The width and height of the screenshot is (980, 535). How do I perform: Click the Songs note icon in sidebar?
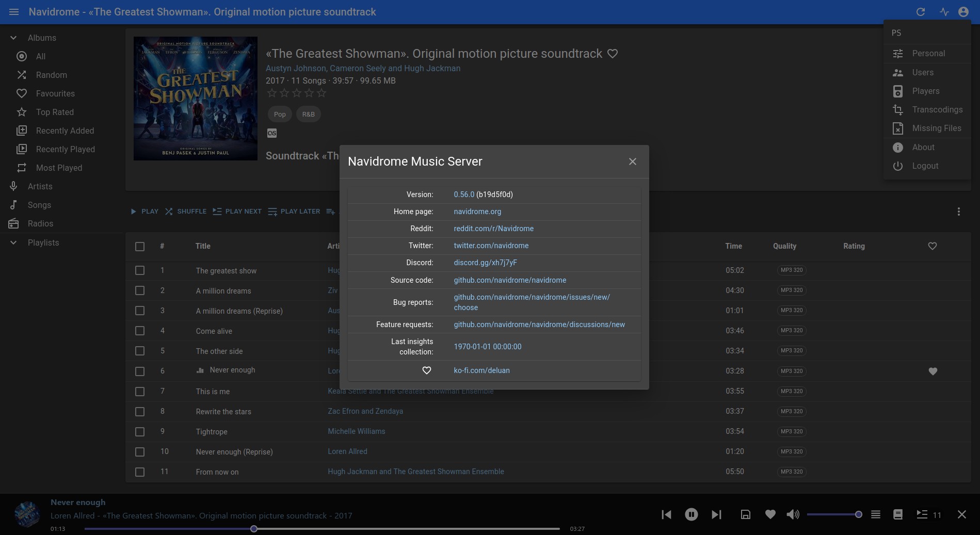point(13,205)
